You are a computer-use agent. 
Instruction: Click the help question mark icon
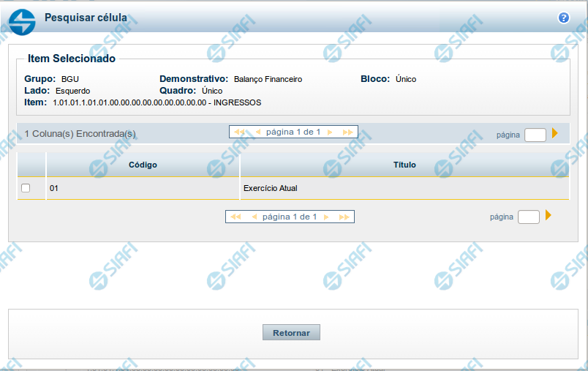click(563, 18)
